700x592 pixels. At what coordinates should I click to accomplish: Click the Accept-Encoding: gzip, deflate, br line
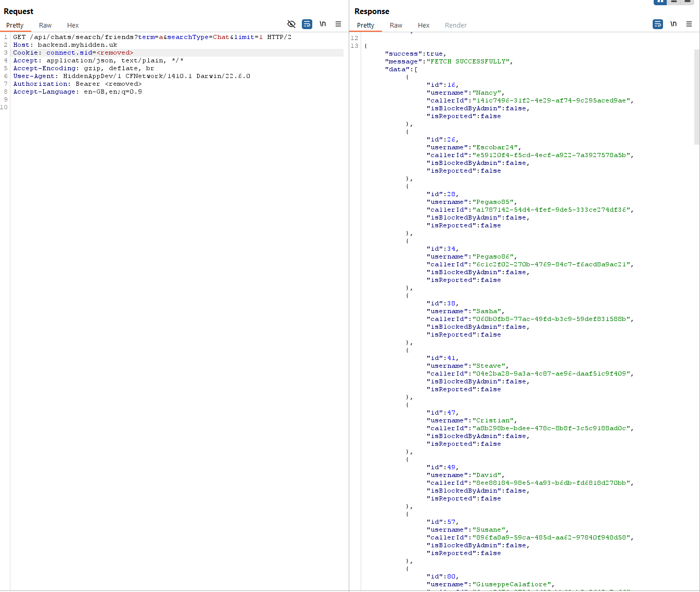click(x=84, y=68)
